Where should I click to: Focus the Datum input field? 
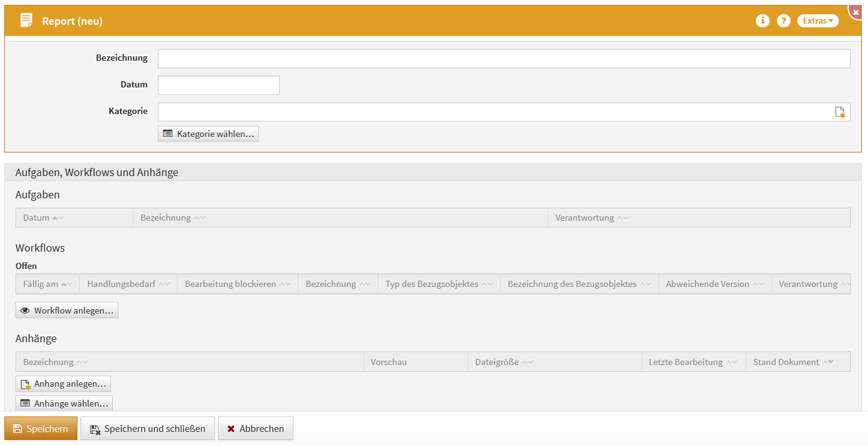point(219,86)
